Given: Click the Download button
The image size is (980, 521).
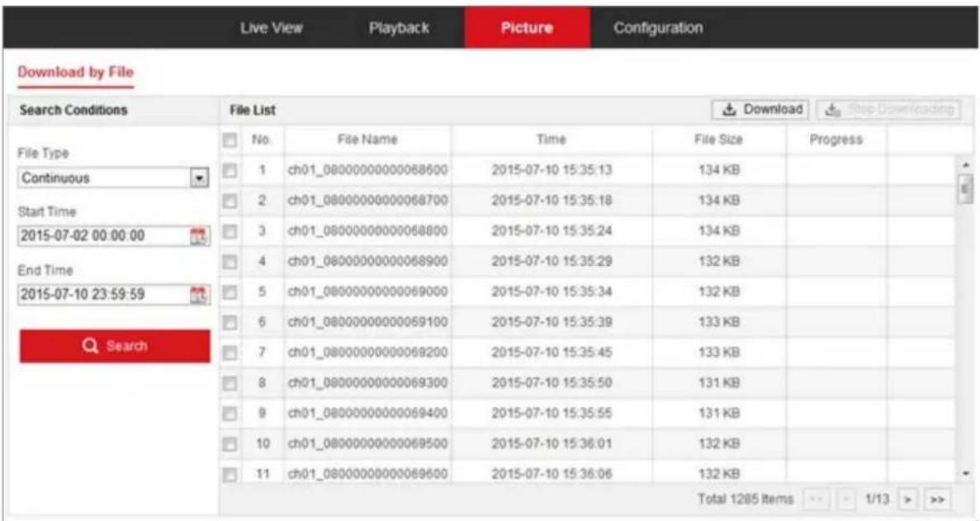Looking at the screenshot, I should tap(760, 109).
